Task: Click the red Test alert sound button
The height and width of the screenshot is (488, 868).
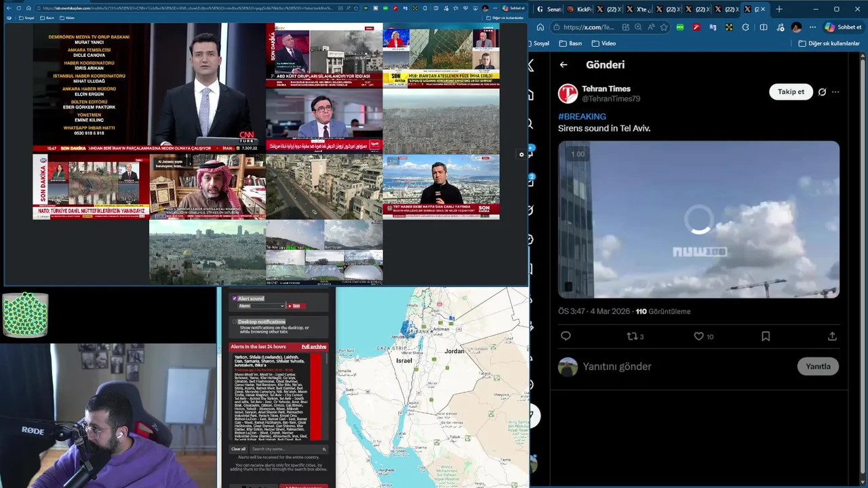Action: click(295, 306)
